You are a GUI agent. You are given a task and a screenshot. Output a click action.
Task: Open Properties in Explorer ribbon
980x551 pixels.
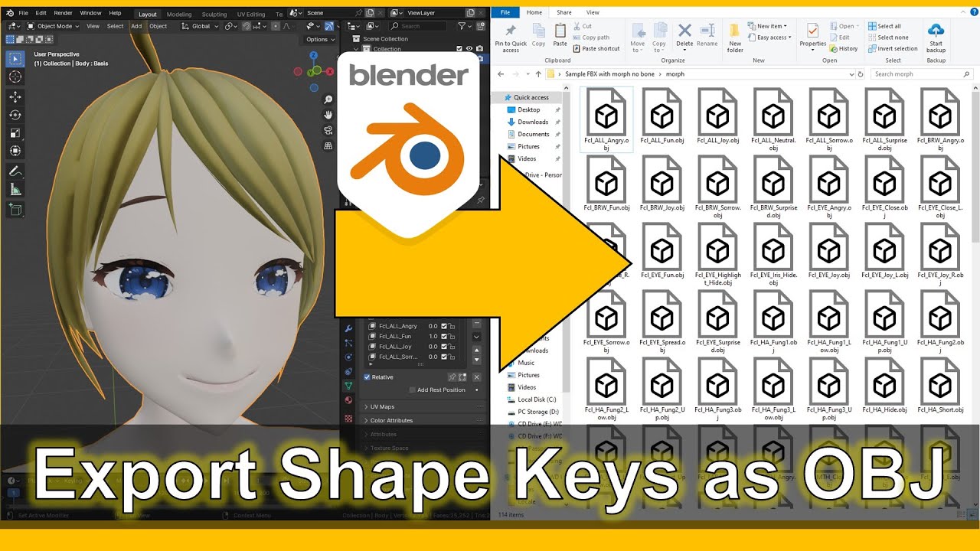coord(813,35)
